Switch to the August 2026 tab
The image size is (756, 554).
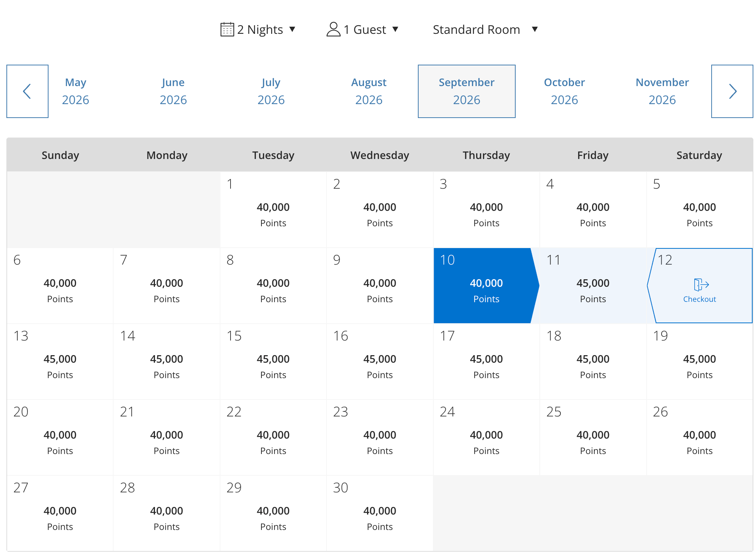369,91
